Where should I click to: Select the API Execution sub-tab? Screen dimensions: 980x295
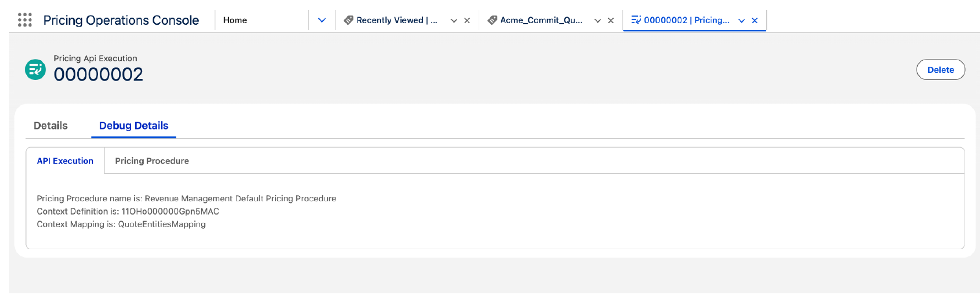(x=65, y=161)
